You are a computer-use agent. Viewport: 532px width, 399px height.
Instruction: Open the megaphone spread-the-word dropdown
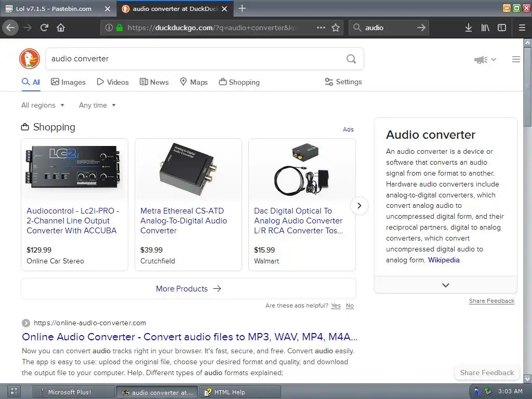coord(485,60)
